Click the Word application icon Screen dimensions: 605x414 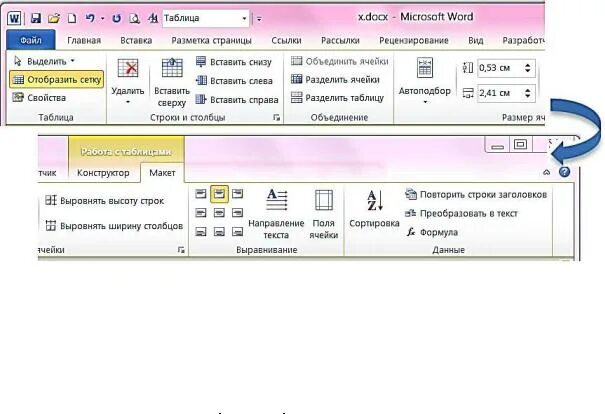tap(14, 18)
